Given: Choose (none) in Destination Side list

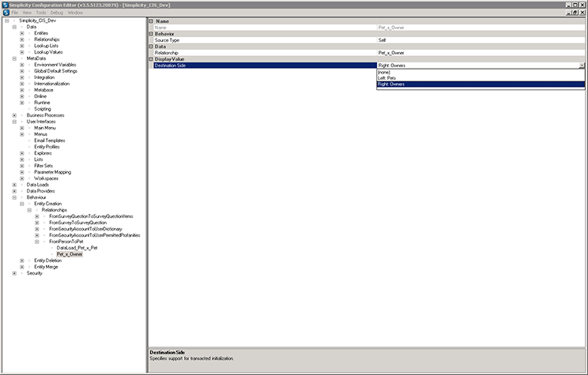Looking at the screenshot, I should 481,73.
